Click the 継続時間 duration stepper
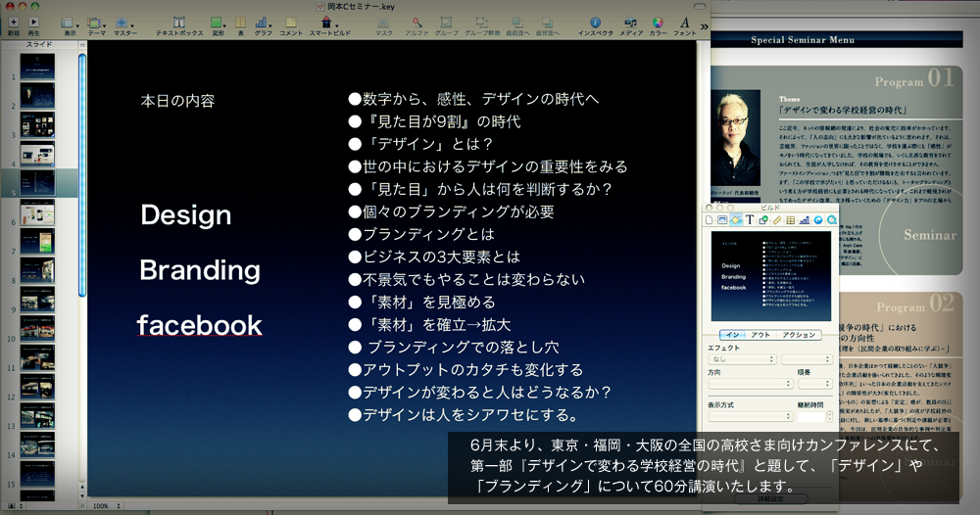 pos(829,416)
